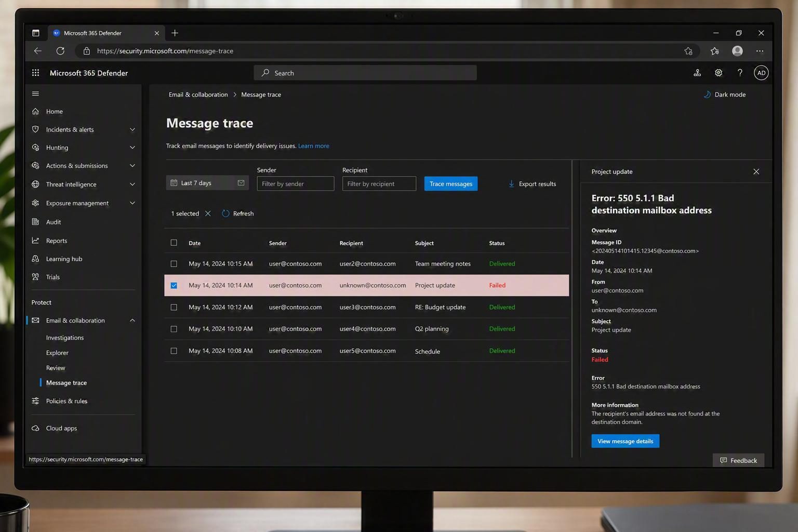The image size is (798, 532).
Task: Refresh the message trace list
Action: click(x=238, y=214)
